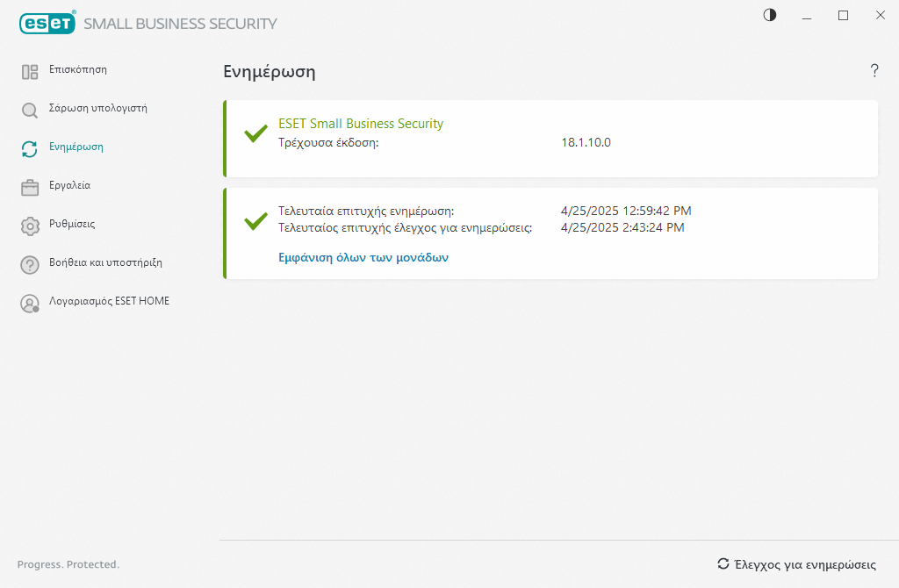
Task: Open the Επισκόπηση menu item
Action: pyautogui.click(x=78, y=69)
